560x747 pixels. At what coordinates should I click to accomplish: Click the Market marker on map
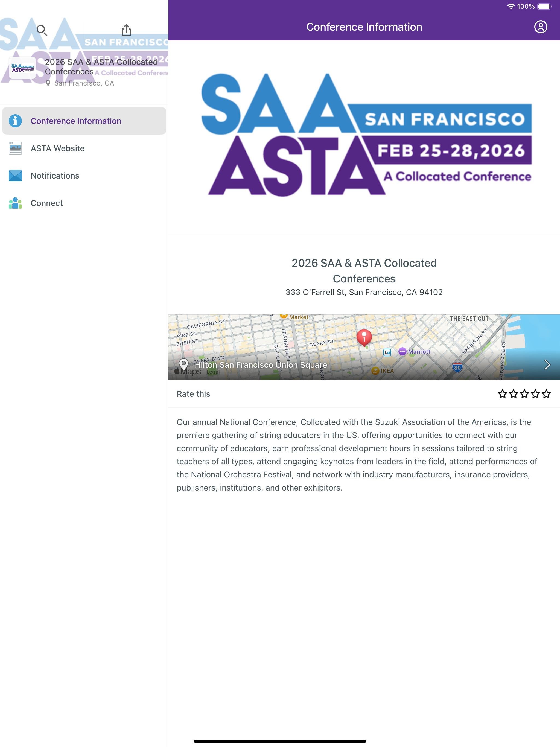pos(284,316)
